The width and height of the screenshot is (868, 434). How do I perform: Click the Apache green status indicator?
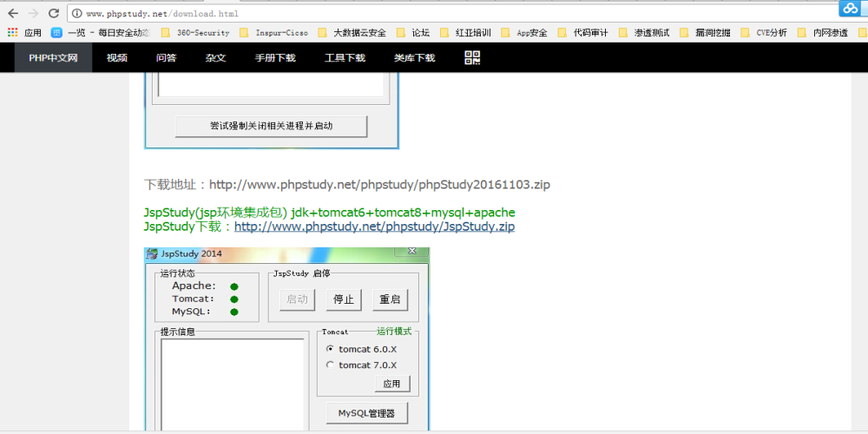coord(234,286)
